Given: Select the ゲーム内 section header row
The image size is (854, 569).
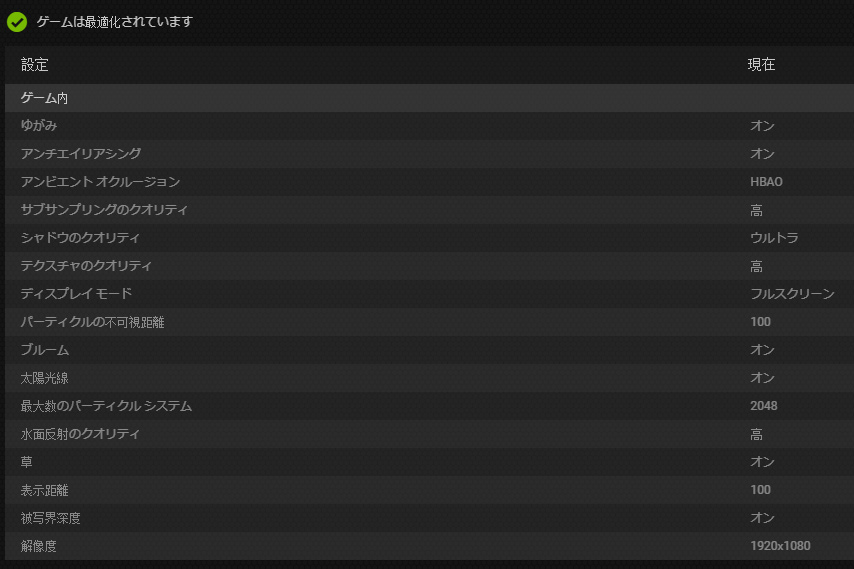Looking at the screenshot, I should (45, 98).
